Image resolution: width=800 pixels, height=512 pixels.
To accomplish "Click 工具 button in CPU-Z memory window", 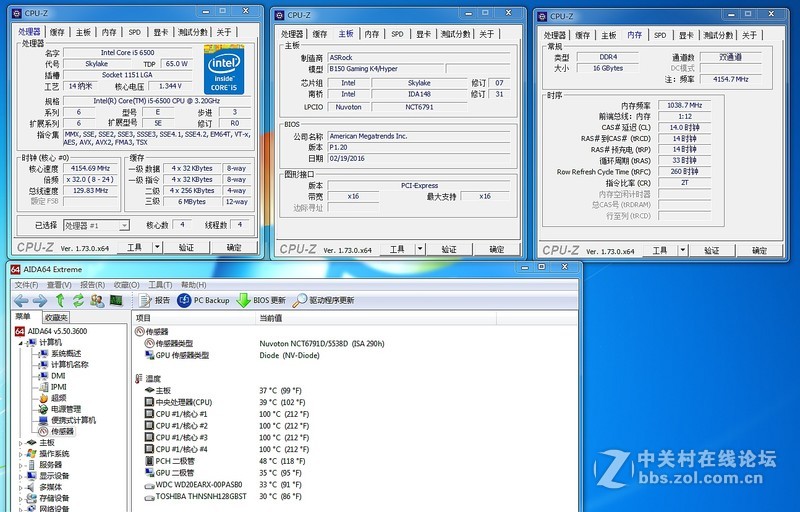I will (x=660, y=250).
